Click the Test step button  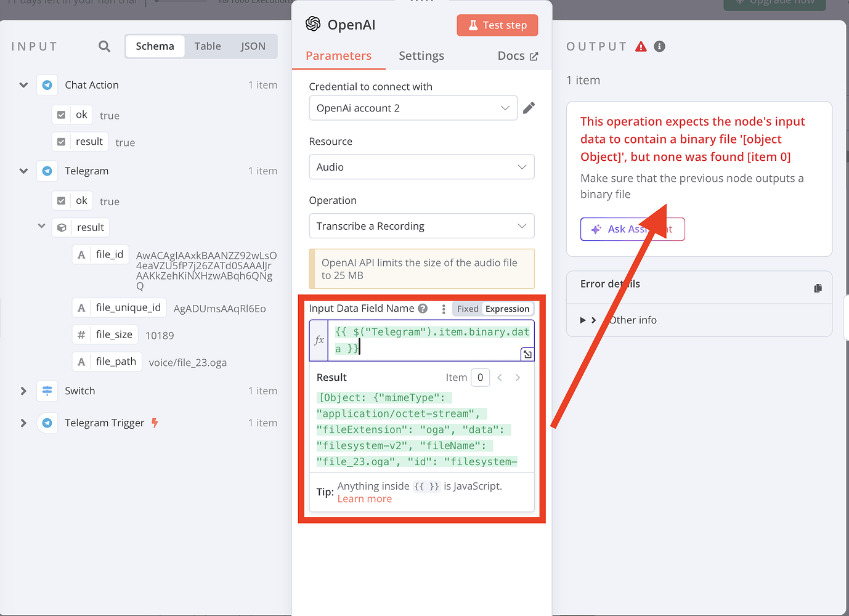point(497,25)
